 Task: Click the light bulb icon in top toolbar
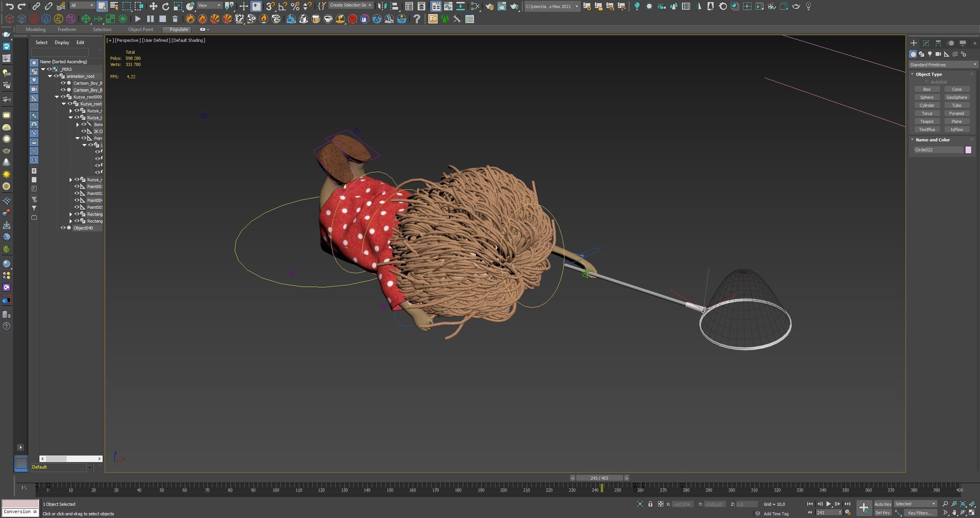coord(637,6)
